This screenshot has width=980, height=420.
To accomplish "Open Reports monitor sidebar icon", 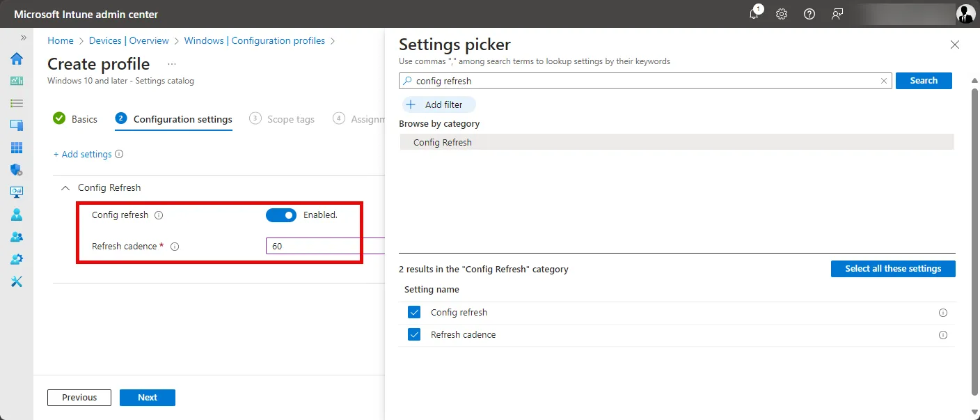I will tap(17, 192).
